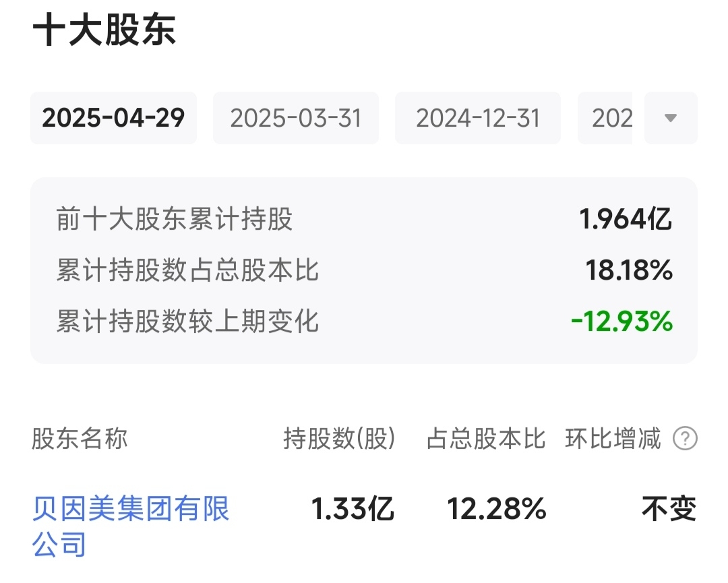Switch to the 2025-03-31 date tab
Viewport: 728px width, 583px height.
[x=296, y=118]
